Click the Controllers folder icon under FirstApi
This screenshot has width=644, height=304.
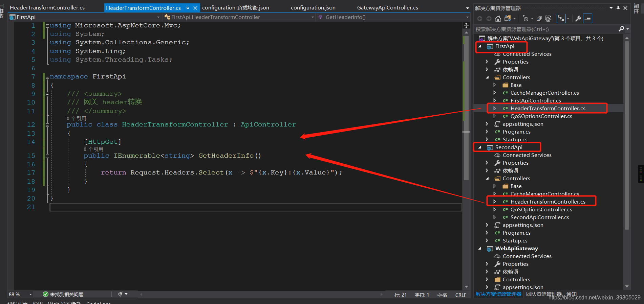point(497,77)
